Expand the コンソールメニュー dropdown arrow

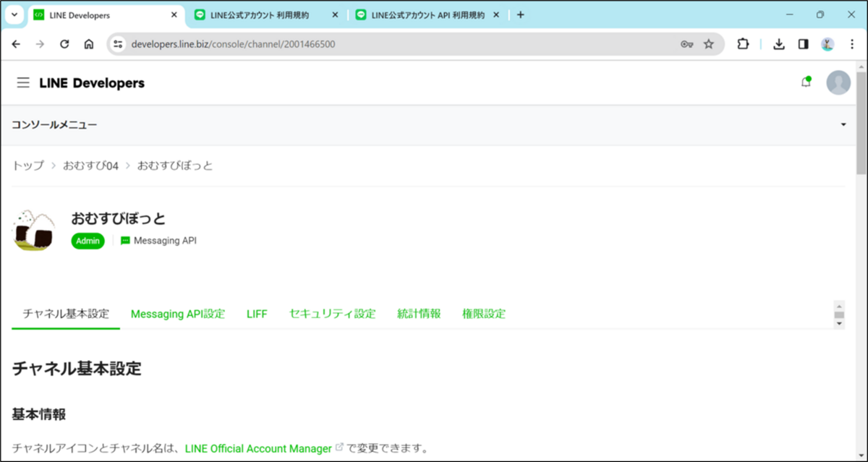coord(843,125)
